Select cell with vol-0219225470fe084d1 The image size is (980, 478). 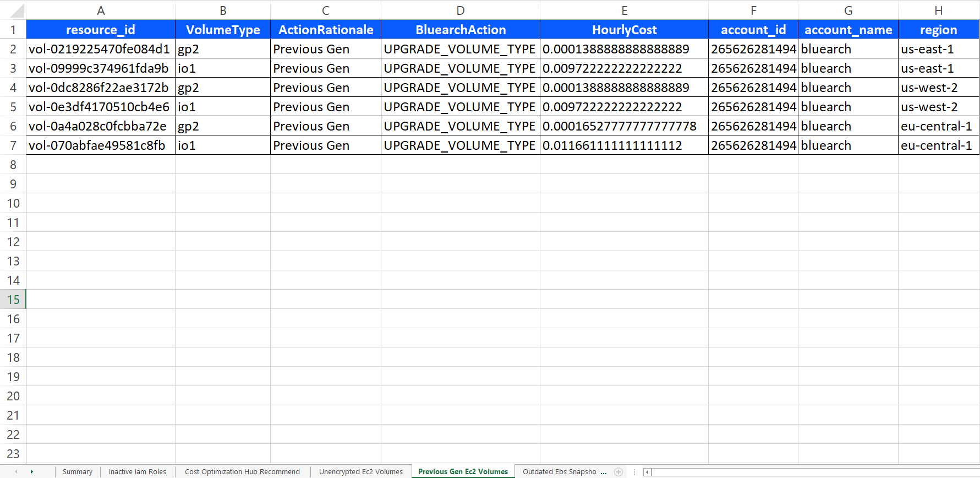(x=100, y=49)
